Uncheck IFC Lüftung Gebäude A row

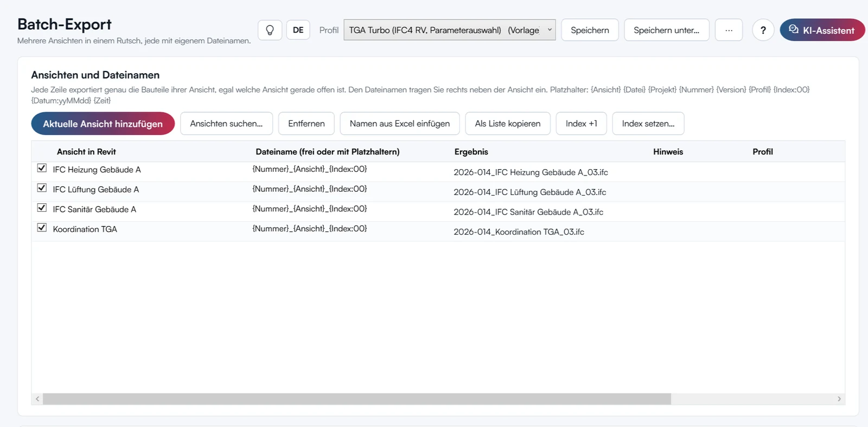tap(42, 188)
